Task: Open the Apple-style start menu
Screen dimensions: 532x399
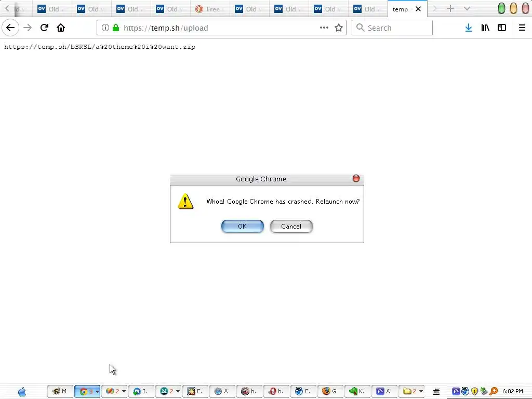Action: click(22, 392)
